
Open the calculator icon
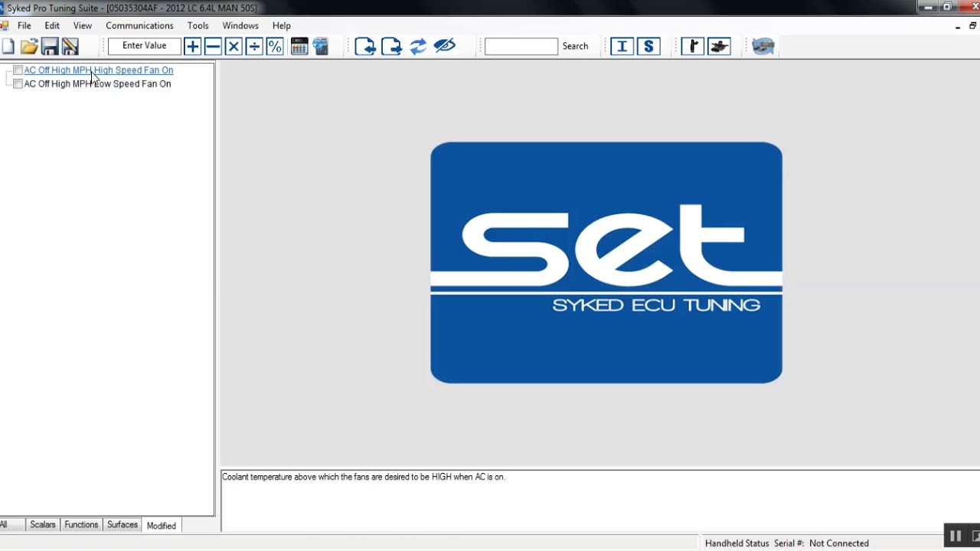coord(299,47)
